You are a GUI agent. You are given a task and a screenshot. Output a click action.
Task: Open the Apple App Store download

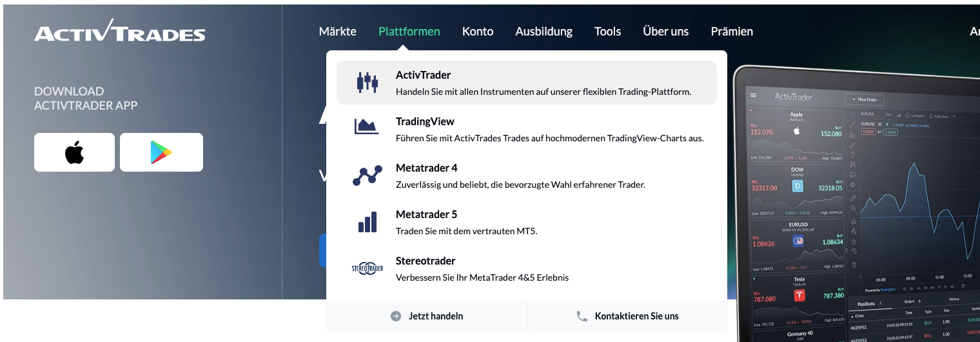[74, 152]
